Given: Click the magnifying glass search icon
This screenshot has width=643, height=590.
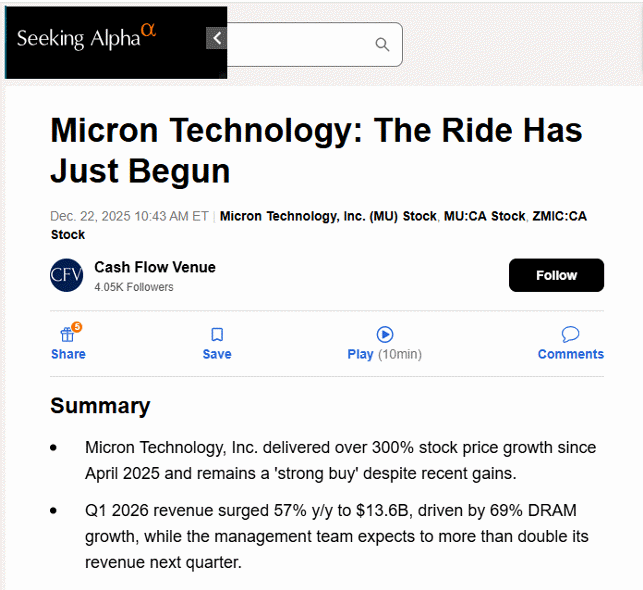Looking at the screenshot, I should tap(382, 44).
